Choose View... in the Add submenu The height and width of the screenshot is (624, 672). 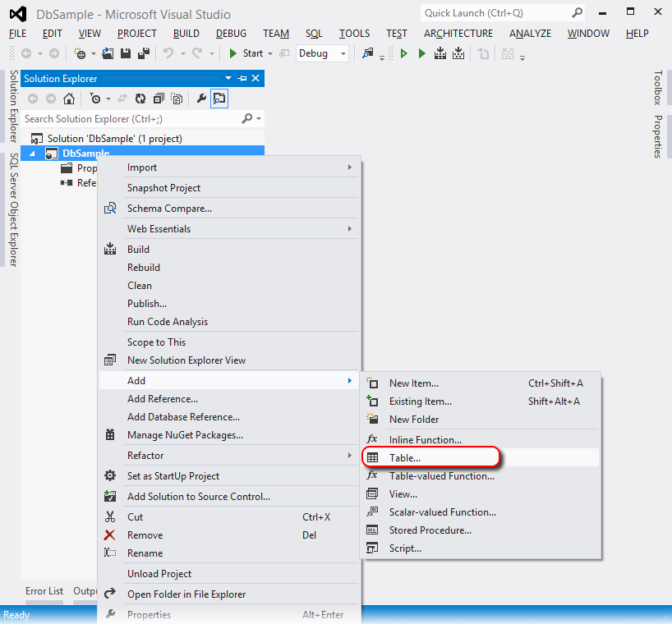pos(480,494)
